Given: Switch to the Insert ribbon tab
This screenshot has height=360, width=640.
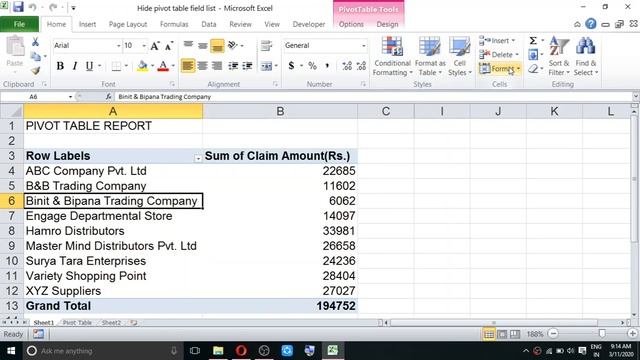Looking at the screenshot, I should tap(87, 24).
